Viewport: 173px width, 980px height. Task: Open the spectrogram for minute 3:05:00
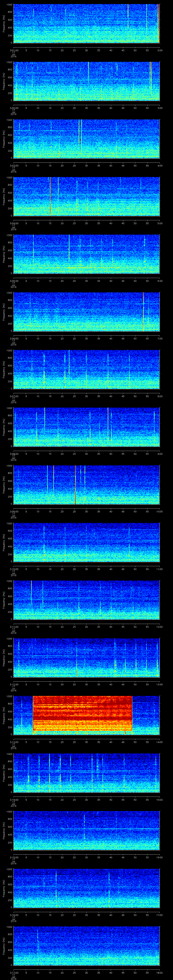[87, 254]
